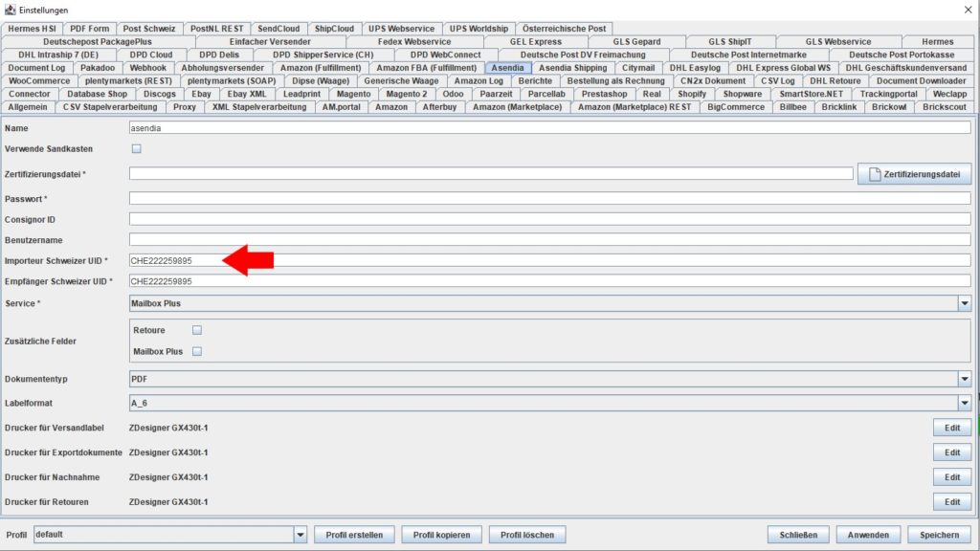
Task: Tick the Mailbox Plus checkbox
Action: point(197,351)
